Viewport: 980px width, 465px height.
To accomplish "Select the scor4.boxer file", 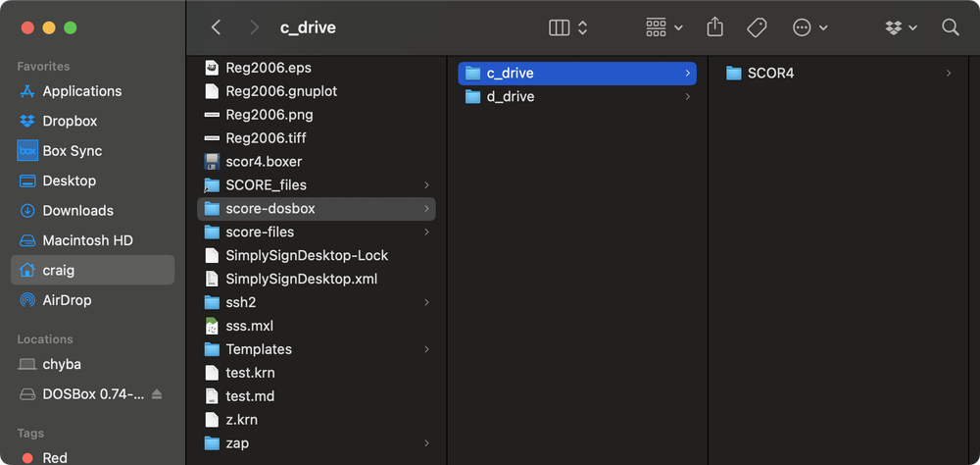I will click(263, 162).
